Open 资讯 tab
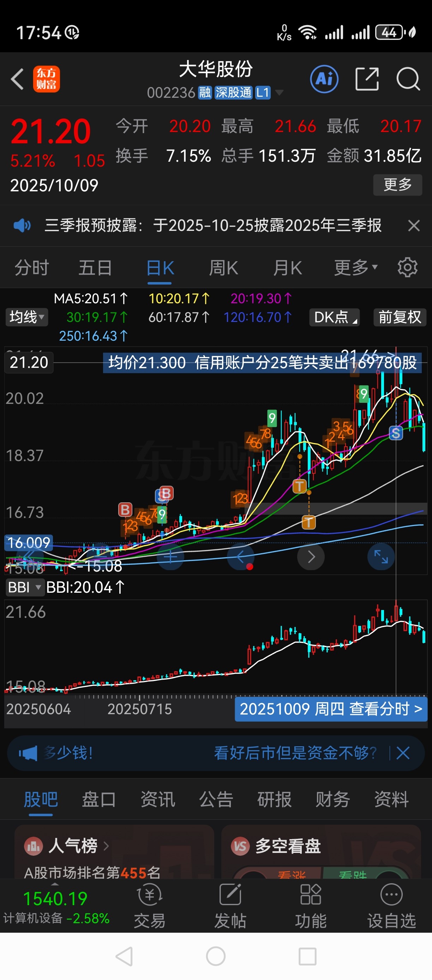 (x=158, y=799)
